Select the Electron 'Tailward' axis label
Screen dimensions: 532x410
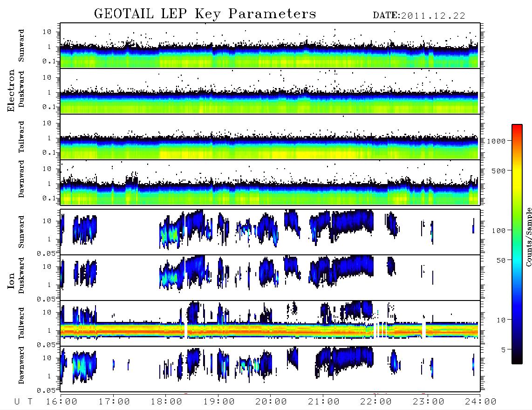pos(21,137)
